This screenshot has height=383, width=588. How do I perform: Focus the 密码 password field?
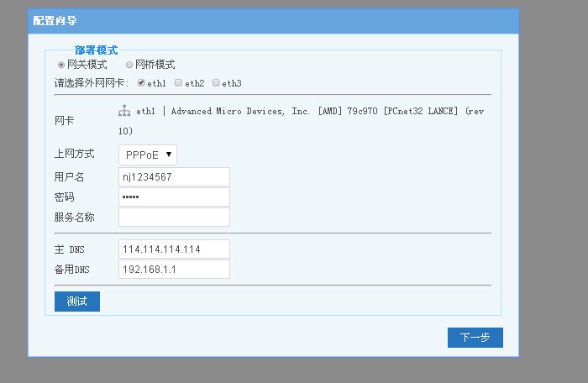(x=174, y=197)
